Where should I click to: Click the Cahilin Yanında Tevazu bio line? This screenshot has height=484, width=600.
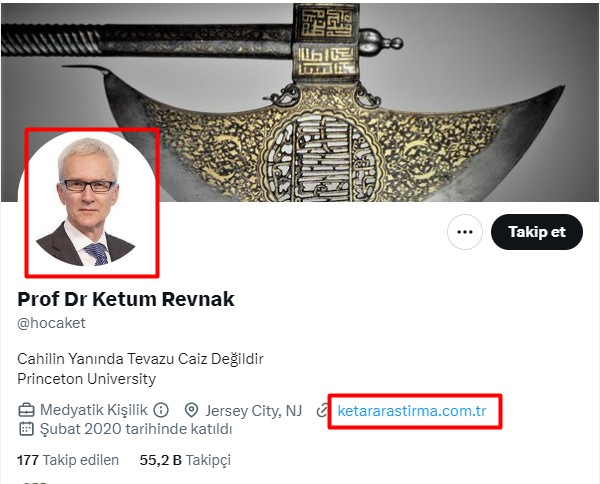(140, 359)
